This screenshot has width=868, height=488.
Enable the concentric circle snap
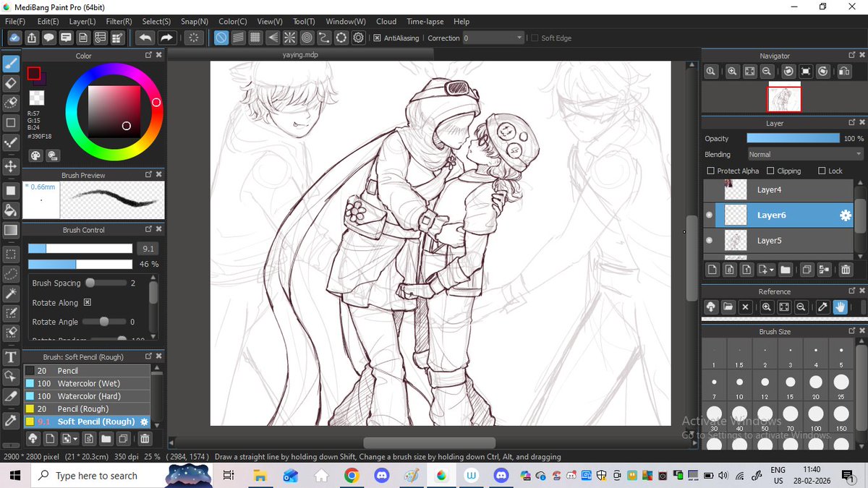coord(307,38)
